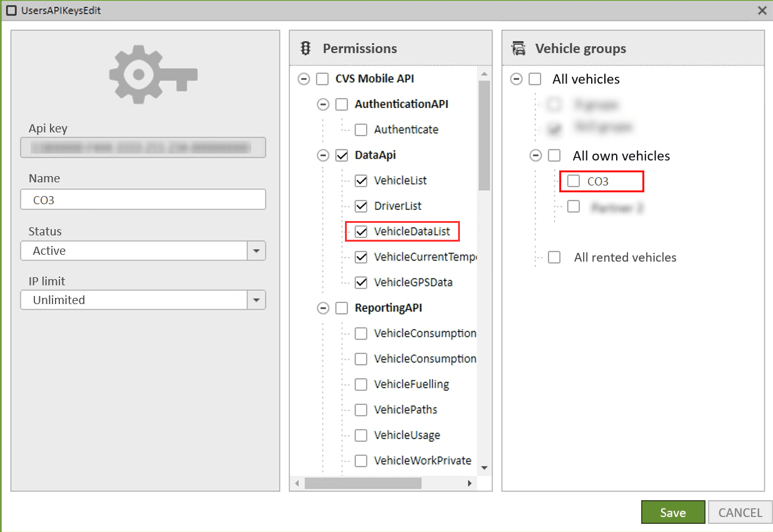773x532 pixels.
Task: Toggle the CVS Mobile API checkbox
Action: pos(322,79)
